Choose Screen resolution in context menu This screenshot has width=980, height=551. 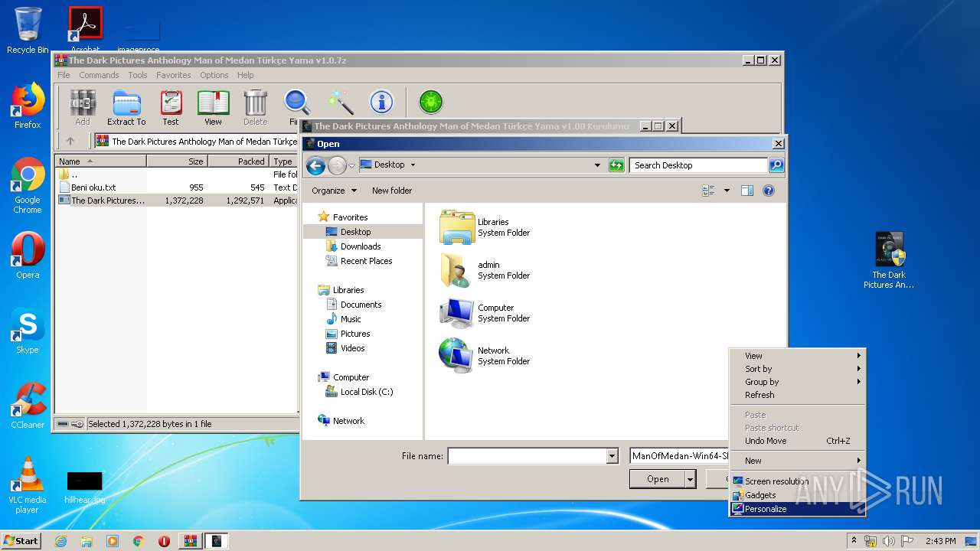(797, 481)
